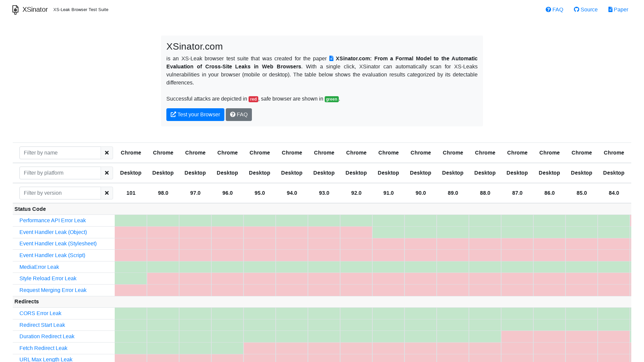
Task: Clear the version filter with X button
Action: click(x=107, y=193)
